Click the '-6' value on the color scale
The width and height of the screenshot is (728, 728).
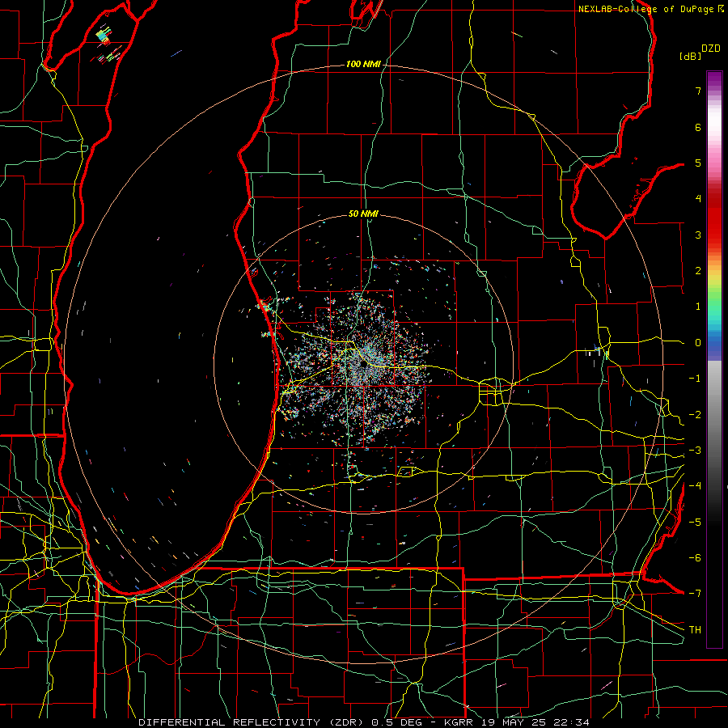[695, 558]
